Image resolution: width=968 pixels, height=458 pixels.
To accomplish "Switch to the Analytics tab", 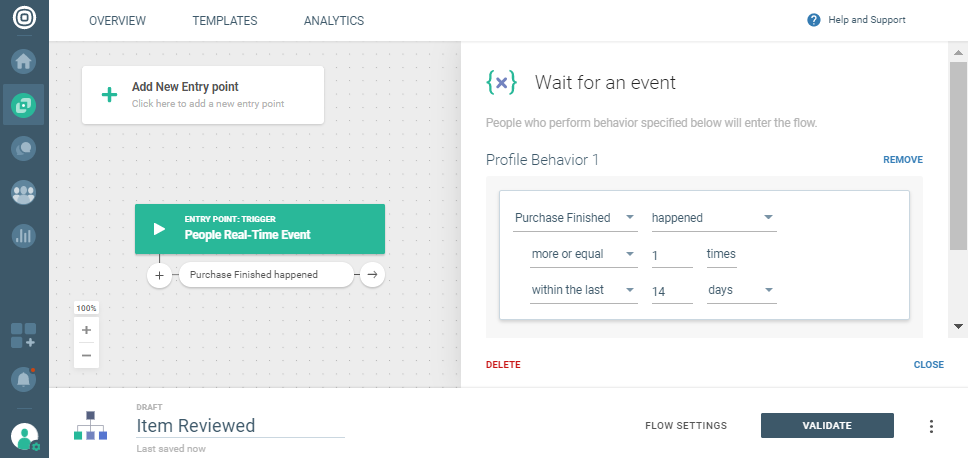I will (x=334, y=21).
